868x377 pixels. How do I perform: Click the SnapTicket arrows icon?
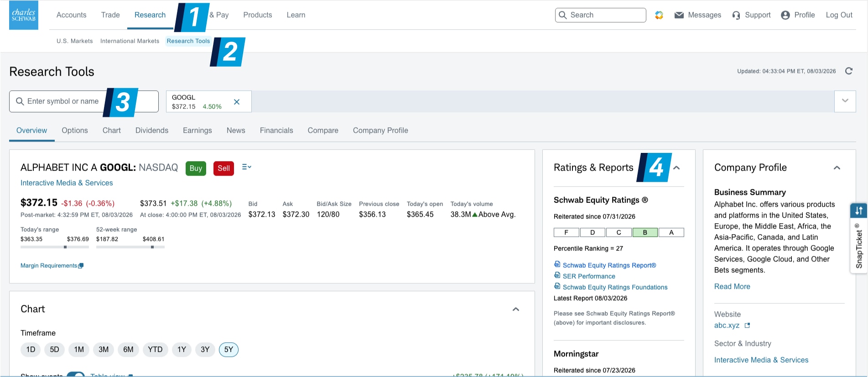859,210
